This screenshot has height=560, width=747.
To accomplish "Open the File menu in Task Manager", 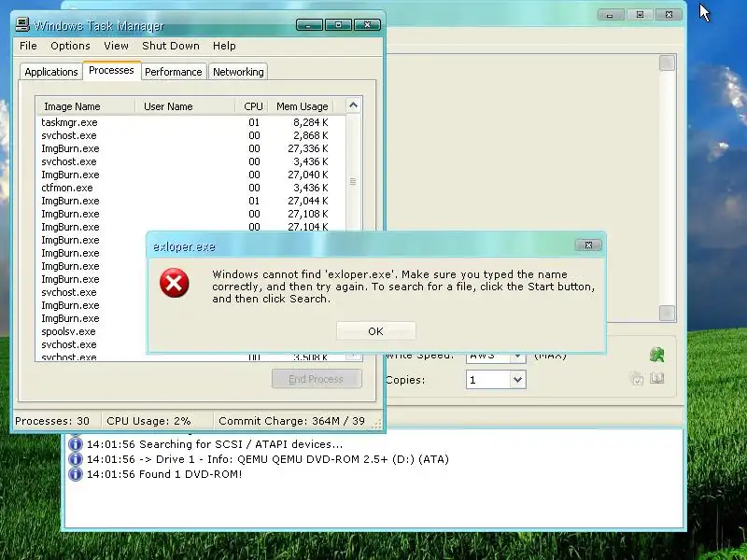I will (28, 46).
